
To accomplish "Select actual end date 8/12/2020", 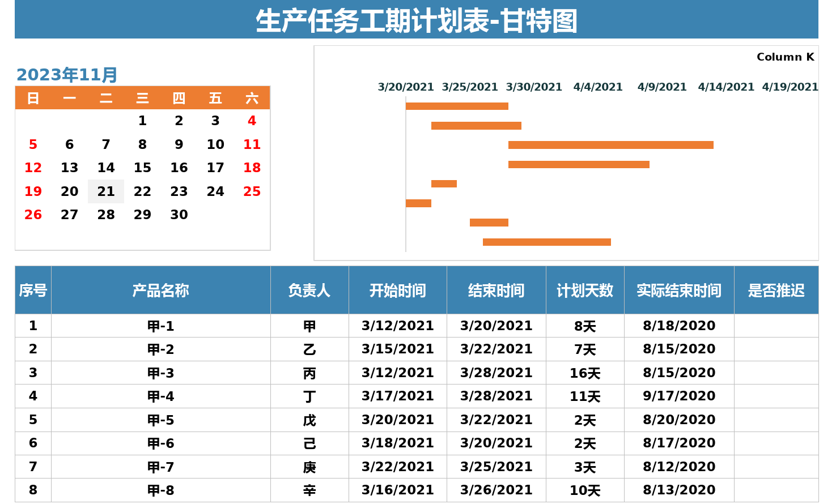I will 679,467.
